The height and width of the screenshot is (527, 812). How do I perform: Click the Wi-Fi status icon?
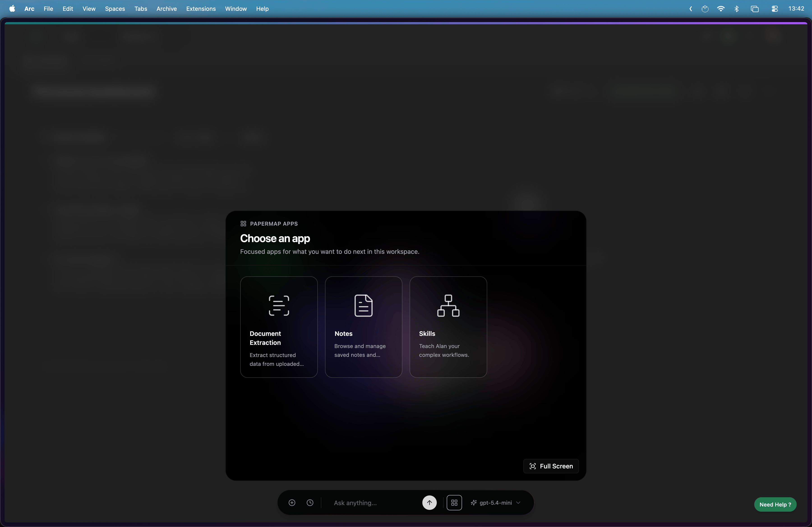721,9
